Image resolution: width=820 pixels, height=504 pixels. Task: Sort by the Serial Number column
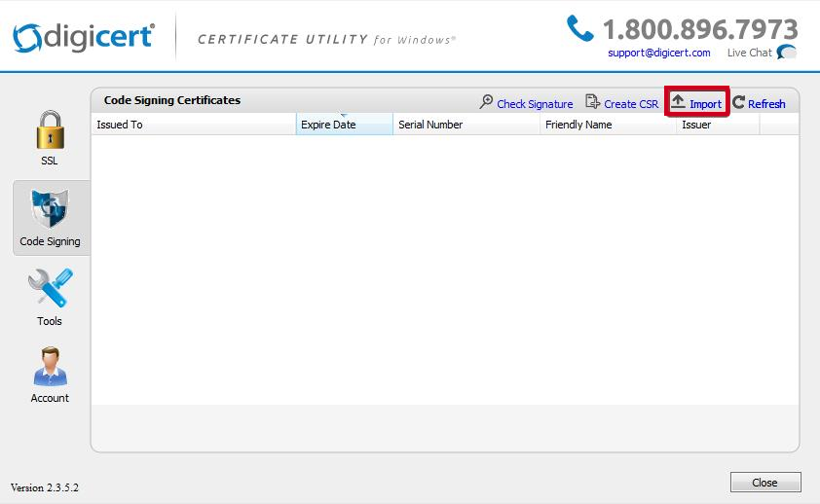[x=466, y=125]
